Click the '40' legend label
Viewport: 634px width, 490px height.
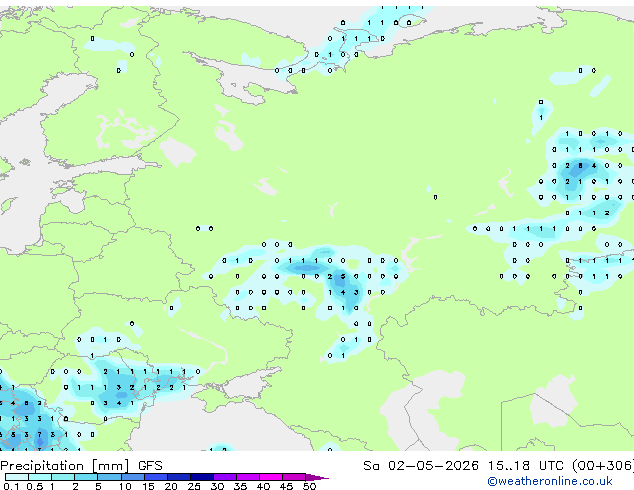point(264,486)
